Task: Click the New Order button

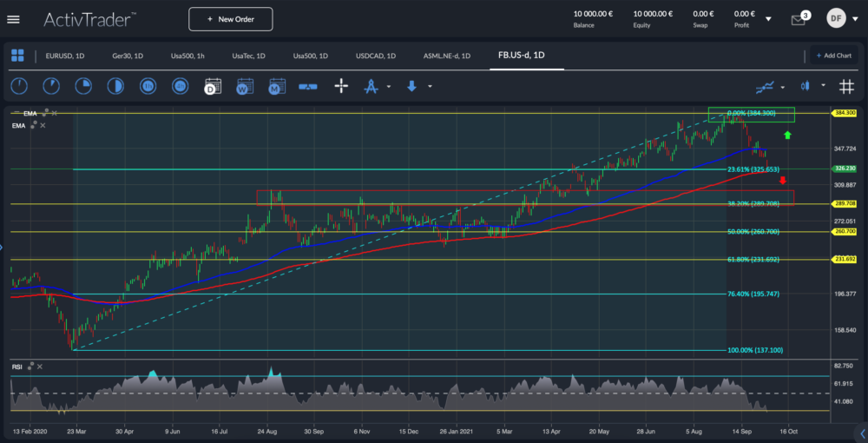Action: 230,19
